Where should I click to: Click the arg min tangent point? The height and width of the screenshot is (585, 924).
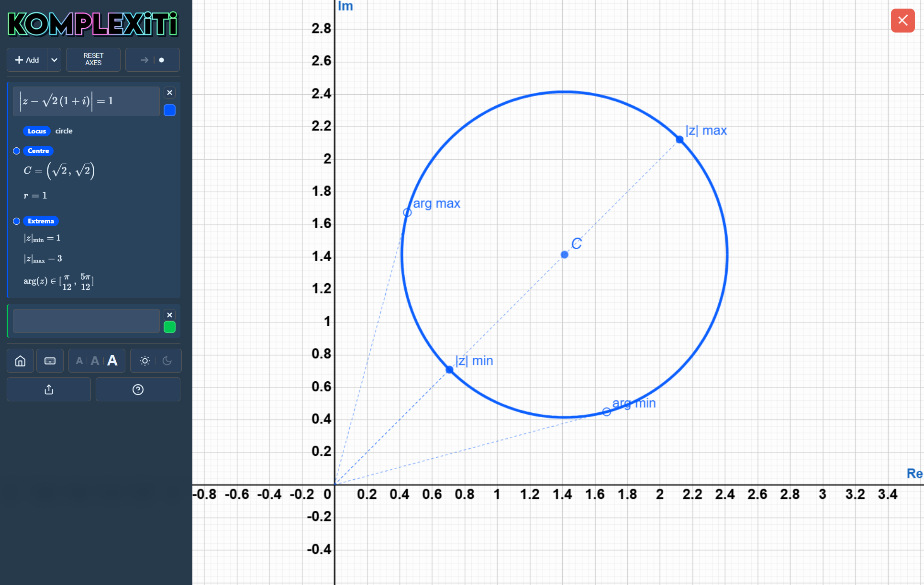coord(607,411)
